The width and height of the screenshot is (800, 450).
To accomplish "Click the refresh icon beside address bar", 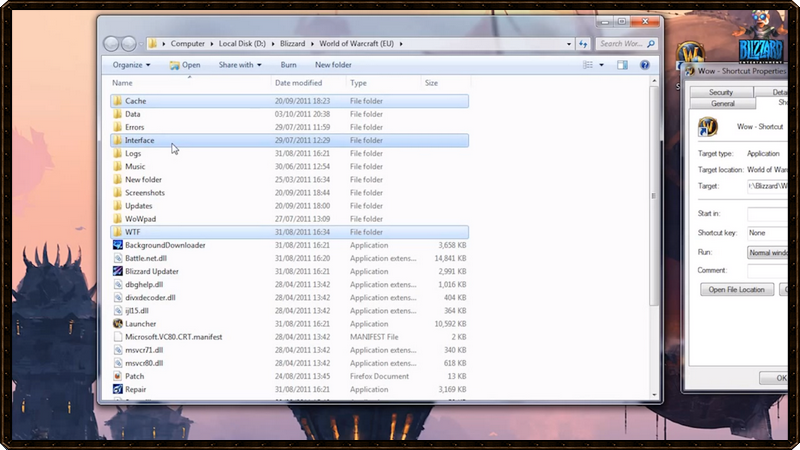I will pyautogui.click(x=583, y=44).
